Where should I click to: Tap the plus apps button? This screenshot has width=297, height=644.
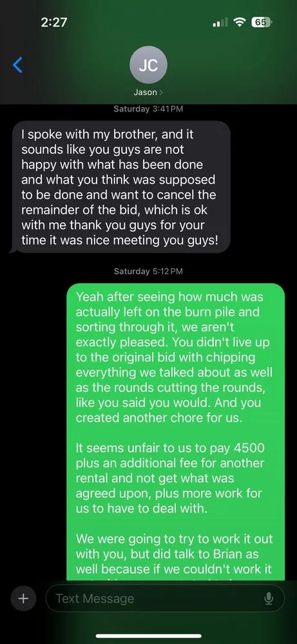pyautogui.click(x=23, y=598)
